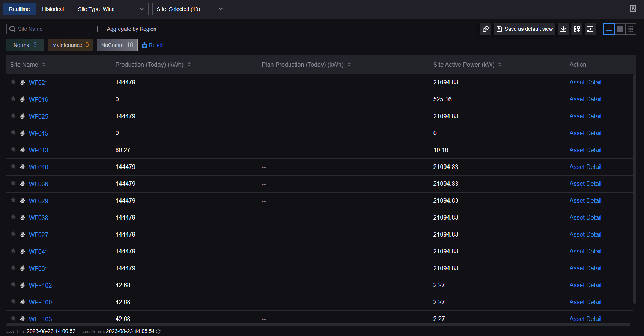Click wind turbine icon for WFF102
644x336 pixels.
pos(23,285)
